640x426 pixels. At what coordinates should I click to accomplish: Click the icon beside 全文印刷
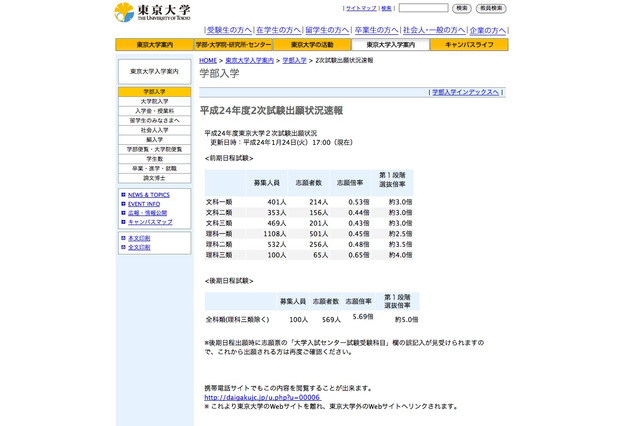point(123,247)
